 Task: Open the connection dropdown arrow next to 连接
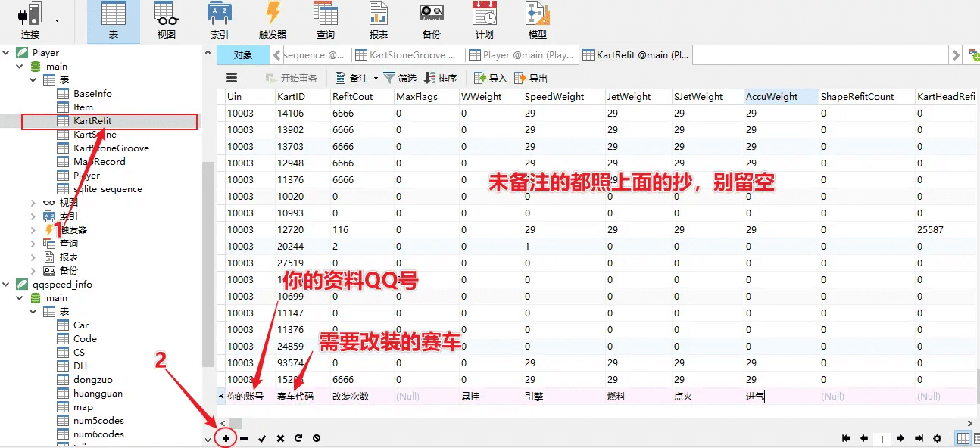coord(57,21)
